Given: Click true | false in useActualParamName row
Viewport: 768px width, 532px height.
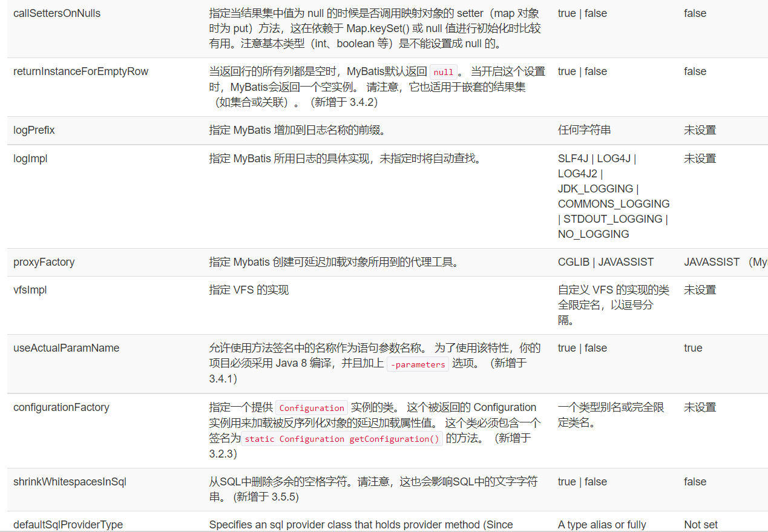Looking at the screenshot, I should pos(582,348).
